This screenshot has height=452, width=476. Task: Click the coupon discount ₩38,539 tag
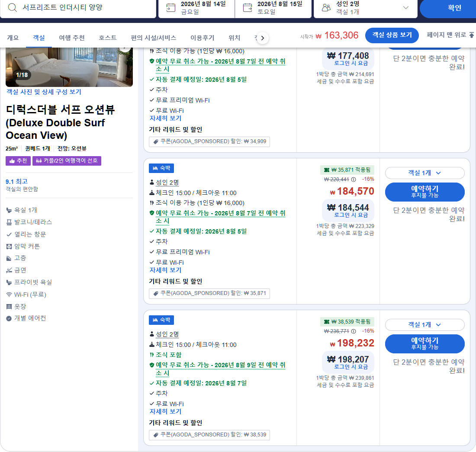[x=209, y=435]
